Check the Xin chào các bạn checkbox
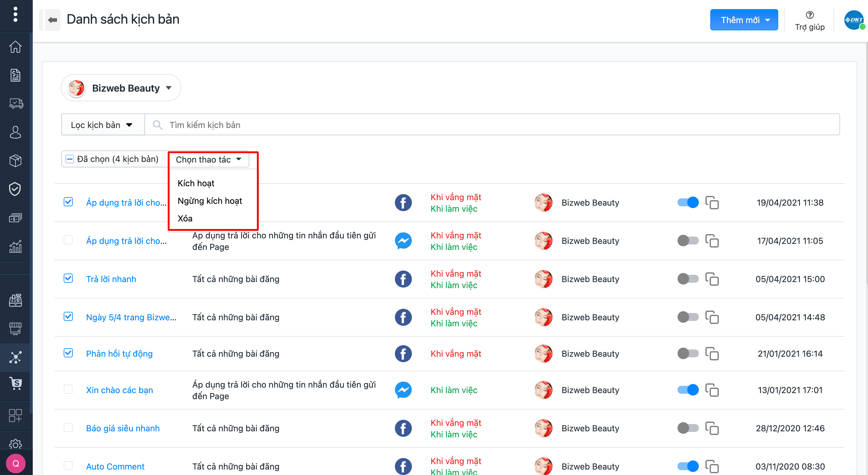The width and height of the screenshot is (868, 475). (x=68, y=389)
